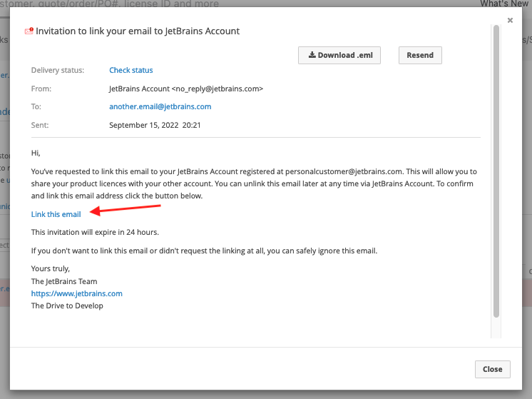Click the invitation email title text
This screenshot has height=399, width=532.
point(138,31)
